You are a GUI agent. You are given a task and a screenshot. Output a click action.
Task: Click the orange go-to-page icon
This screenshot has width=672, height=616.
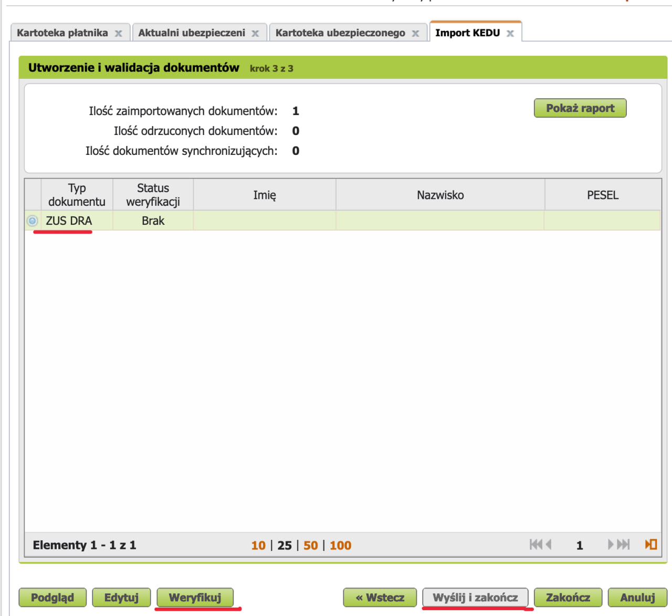[x=651, y=545]
